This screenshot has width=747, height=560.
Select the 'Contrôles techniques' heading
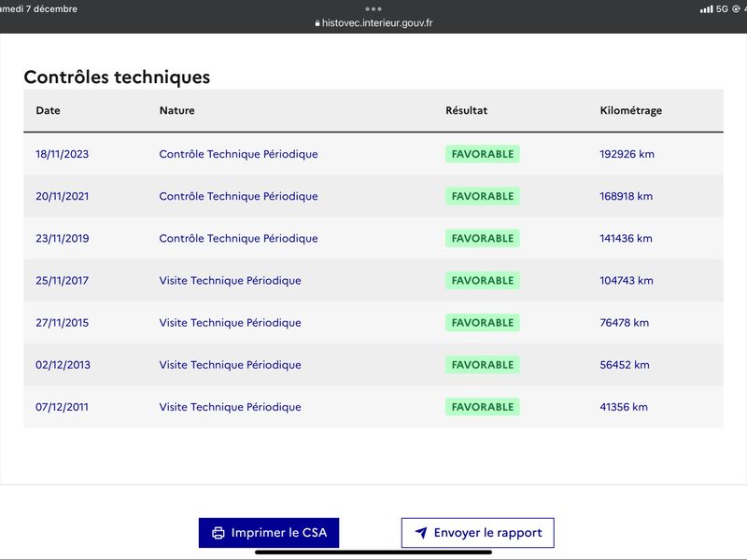click(117, 77)
